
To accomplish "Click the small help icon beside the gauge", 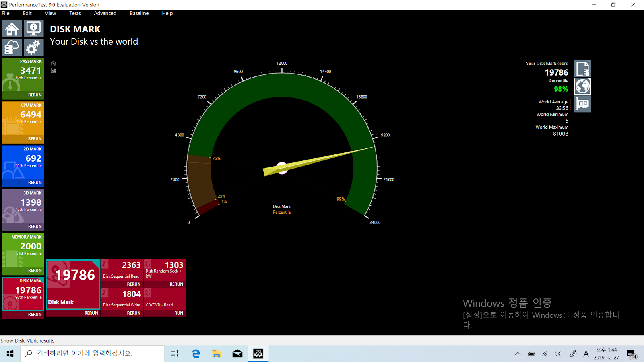I will click(53, 64).
